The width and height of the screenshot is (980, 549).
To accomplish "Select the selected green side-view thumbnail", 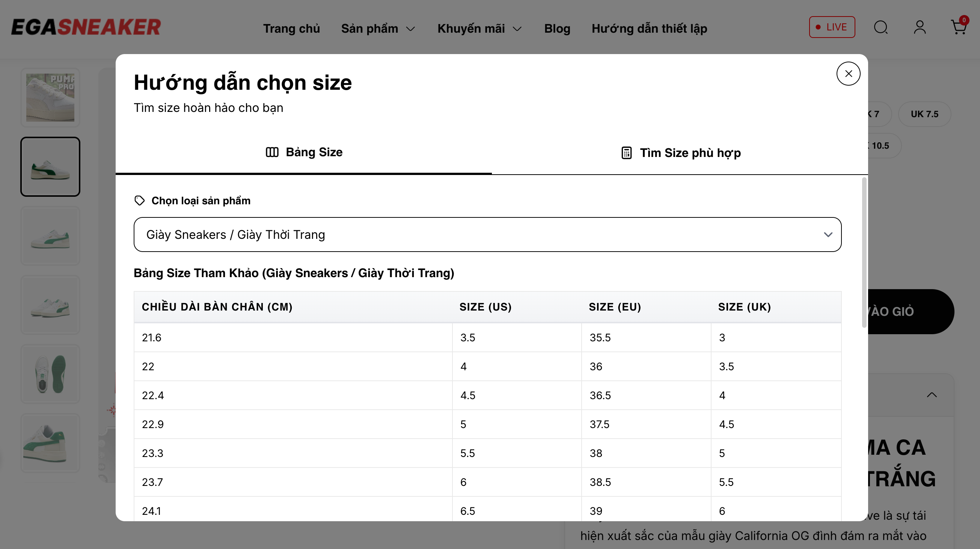I will 50,167.
